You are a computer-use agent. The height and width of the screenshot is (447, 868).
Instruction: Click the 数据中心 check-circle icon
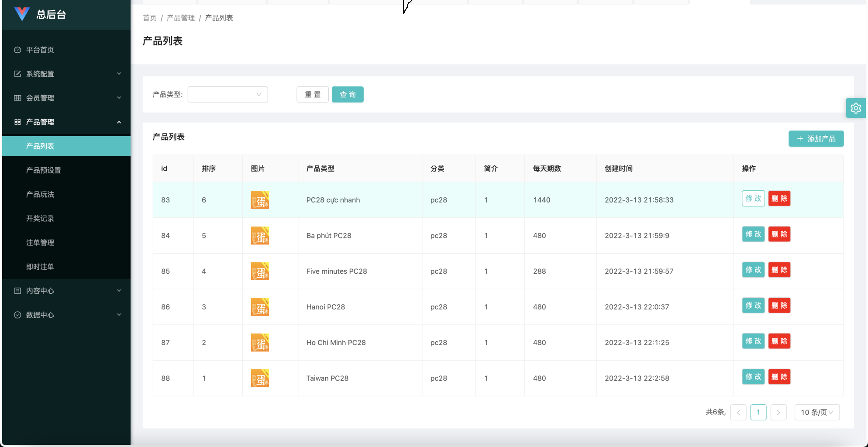(17, 314)
